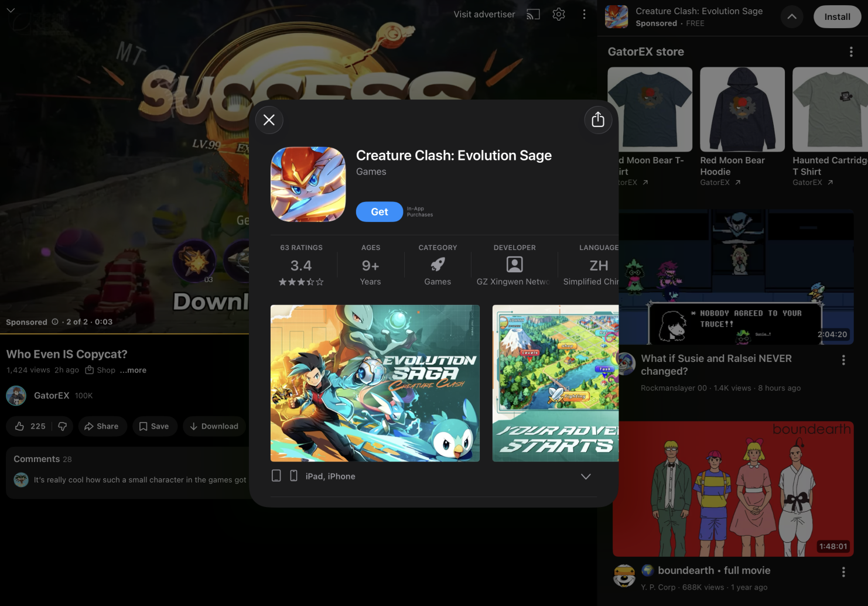Click the Who Even IS Copycat? title
The image size is (868, 606).
click(67, 354)
